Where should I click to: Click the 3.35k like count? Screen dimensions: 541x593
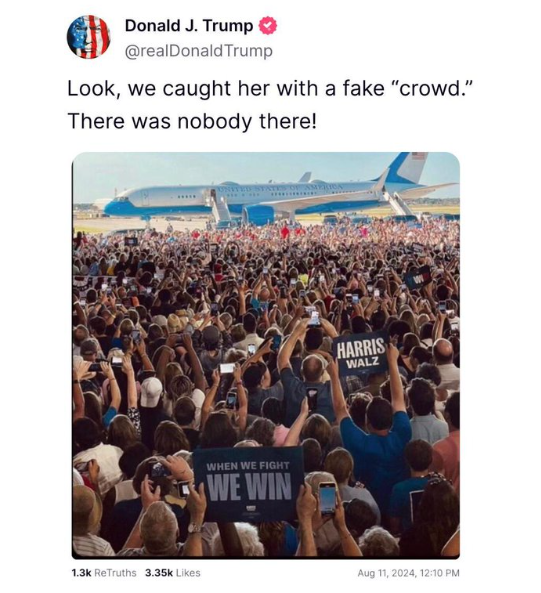pyautogui.click(x=159, y=573)
